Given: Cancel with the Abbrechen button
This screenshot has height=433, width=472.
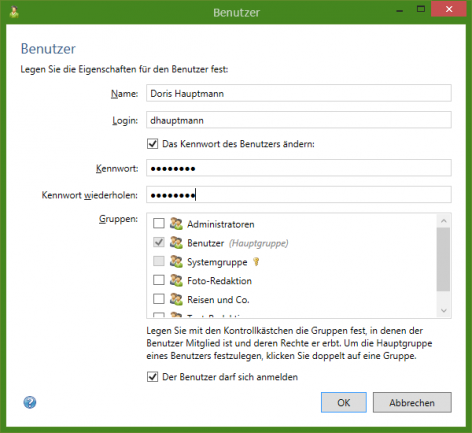Looking at the screenshot, I should (412, 403).
